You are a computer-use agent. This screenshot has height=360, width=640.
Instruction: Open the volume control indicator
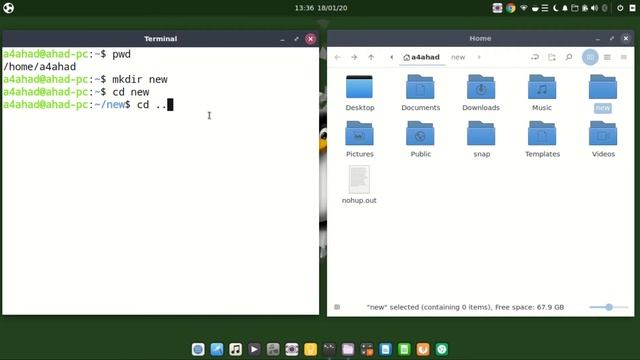[594, 8]
